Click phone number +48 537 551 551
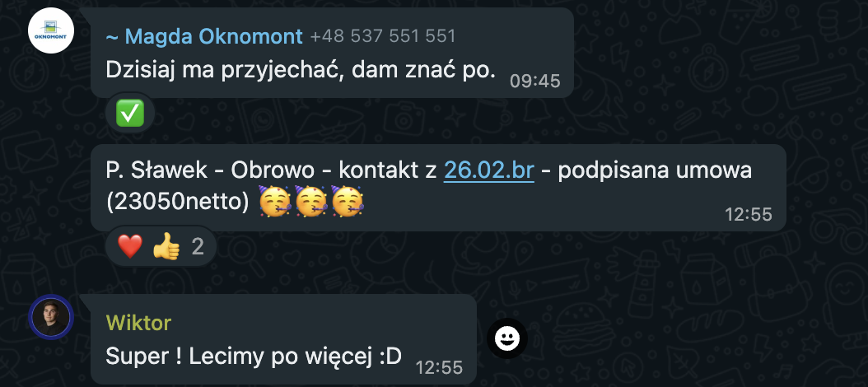This screenshot has height=387, width=868. pos(383,36)
